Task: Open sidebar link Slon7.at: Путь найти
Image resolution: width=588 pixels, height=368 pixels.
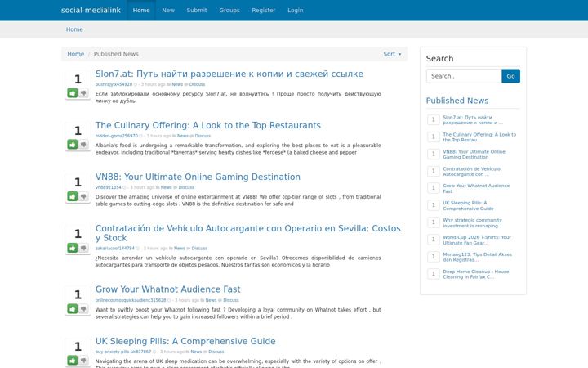Action: (473, 119)
